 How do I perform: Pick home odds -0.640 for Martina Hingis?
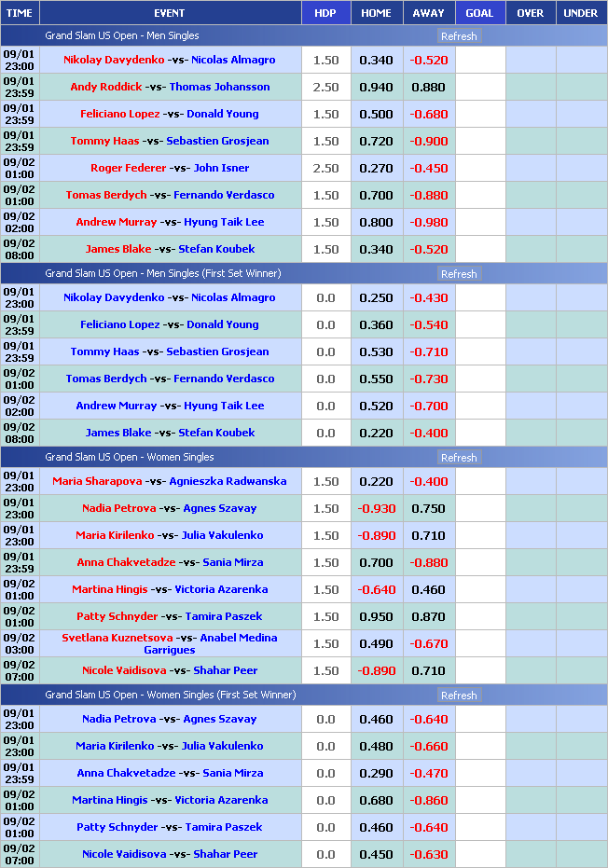[x=376, y=589]
